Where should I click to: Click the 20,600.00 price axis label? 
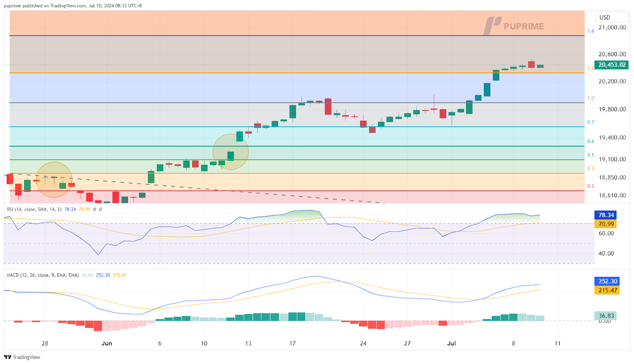612,54
